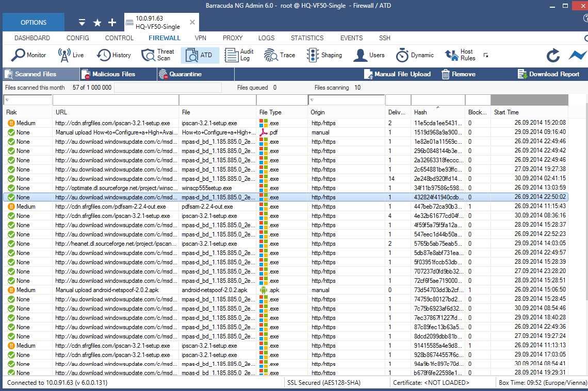Click the Origin column filter field
This screenshot has height=391, width=588.
[347, 100]
